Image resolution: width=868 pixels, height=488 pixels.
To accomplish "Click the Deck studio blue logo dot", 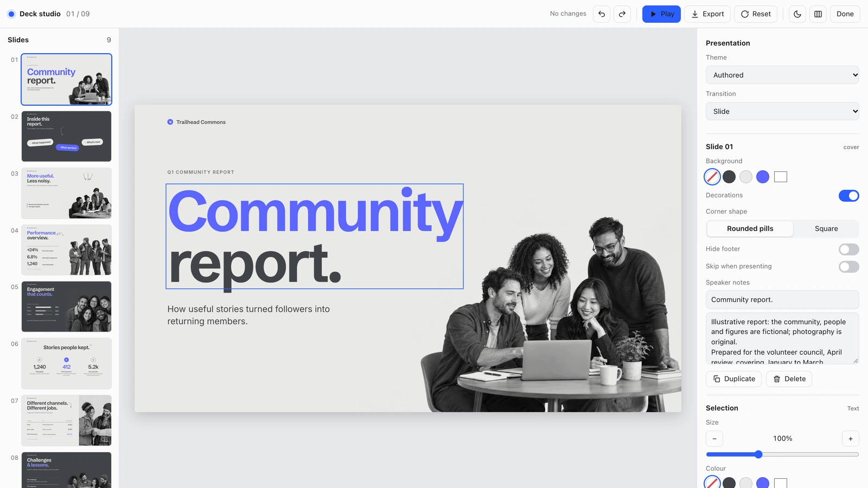I will tap(11, 14).
